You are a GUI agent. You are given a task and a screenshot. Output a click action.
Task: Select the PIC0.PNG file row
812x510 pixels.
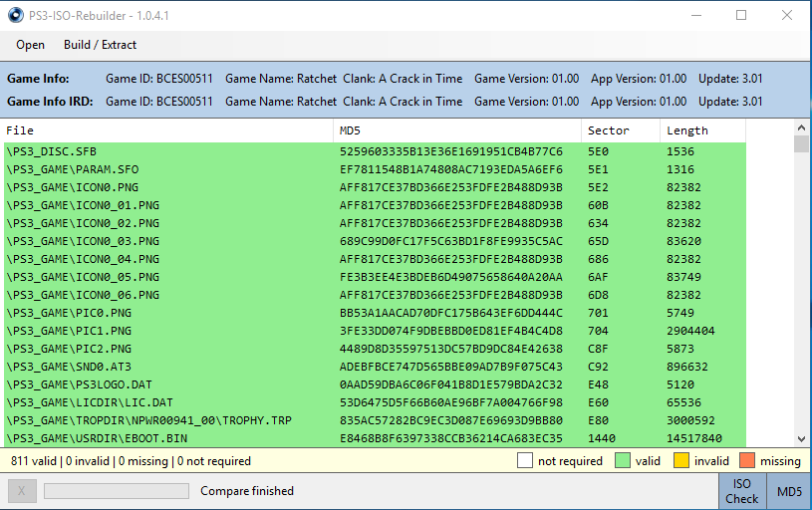(x=375, y=313)
